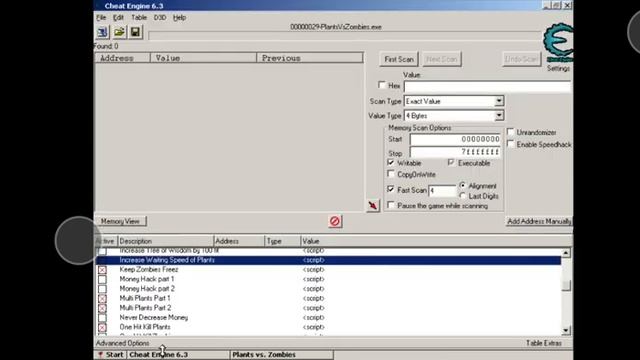This screenshot has height=360, width=640.
Task: Click the Previous column header
Action: [310, 58]
